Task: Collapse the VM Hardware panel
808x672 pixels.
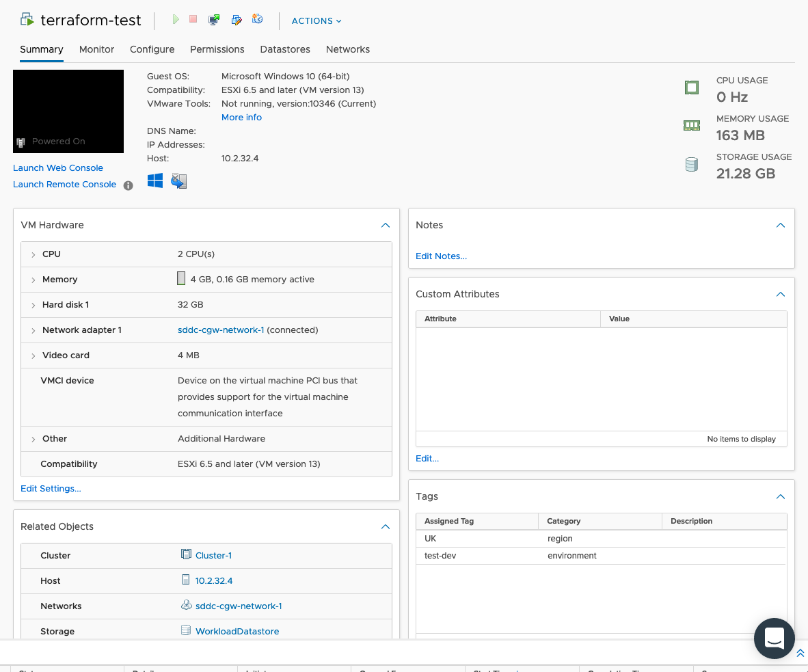Action: coord(385,225)
